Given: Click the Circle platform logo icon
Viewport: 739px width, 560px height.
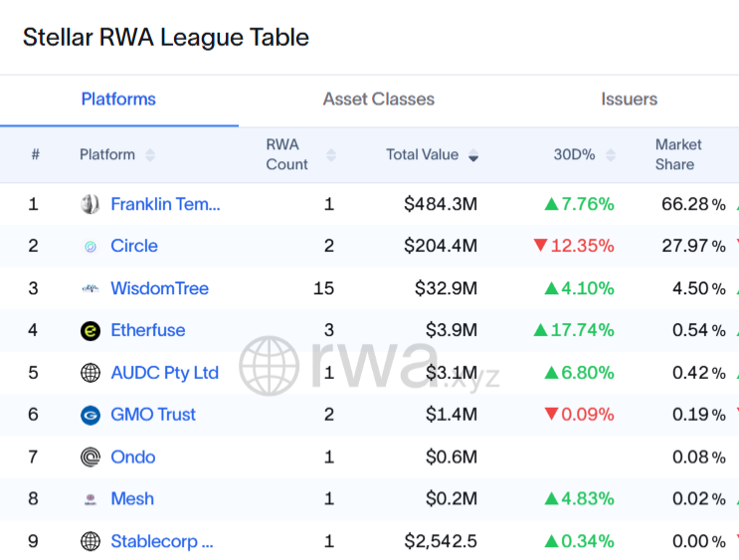Looking at the screenshot, I should [x=91, y=247].
